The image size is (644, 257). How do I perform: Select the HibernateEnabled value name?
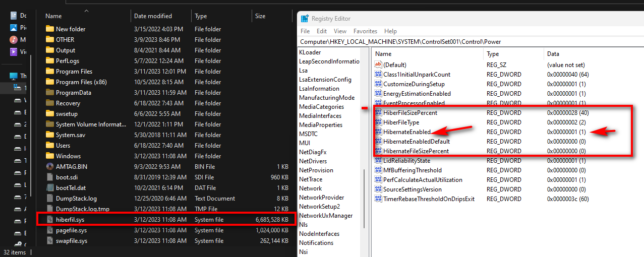[407, 132]
